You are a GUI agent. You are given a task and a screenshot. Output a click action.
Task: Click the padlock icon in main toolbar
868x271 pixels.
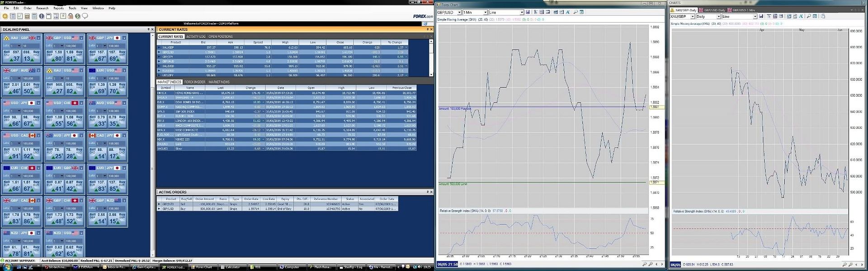(x=70, y=16)
